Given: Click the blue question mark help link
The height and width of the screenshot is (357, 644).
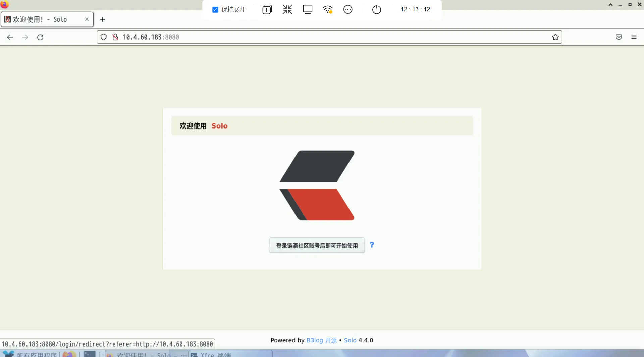Looking at the screenshot, I should pyautogui.click(x=372, y=245).
